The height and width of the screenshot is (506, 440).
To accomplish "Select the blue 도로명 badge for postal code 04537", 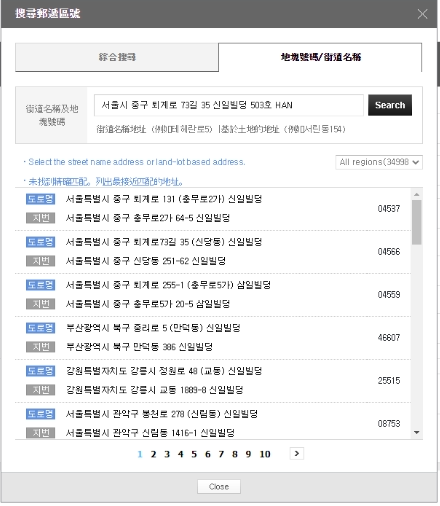I will [x=40, y=199].
